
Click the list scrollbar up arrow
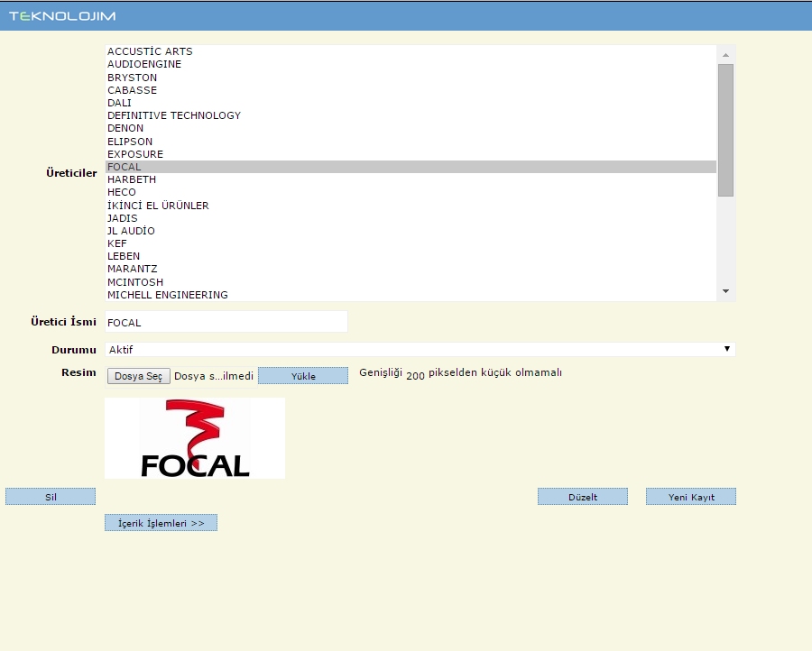click(725, 55)
